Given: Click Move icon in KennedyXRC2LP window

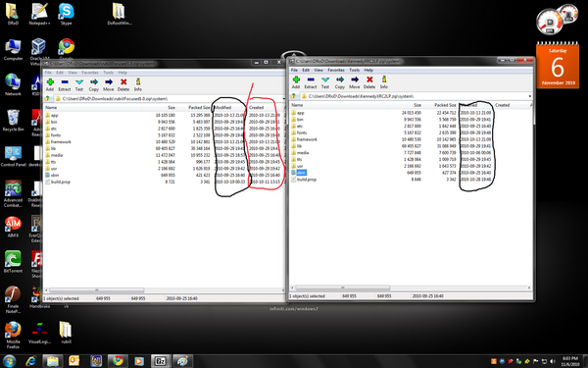Looking at the screenshot, I should click(x=355, y=79).
